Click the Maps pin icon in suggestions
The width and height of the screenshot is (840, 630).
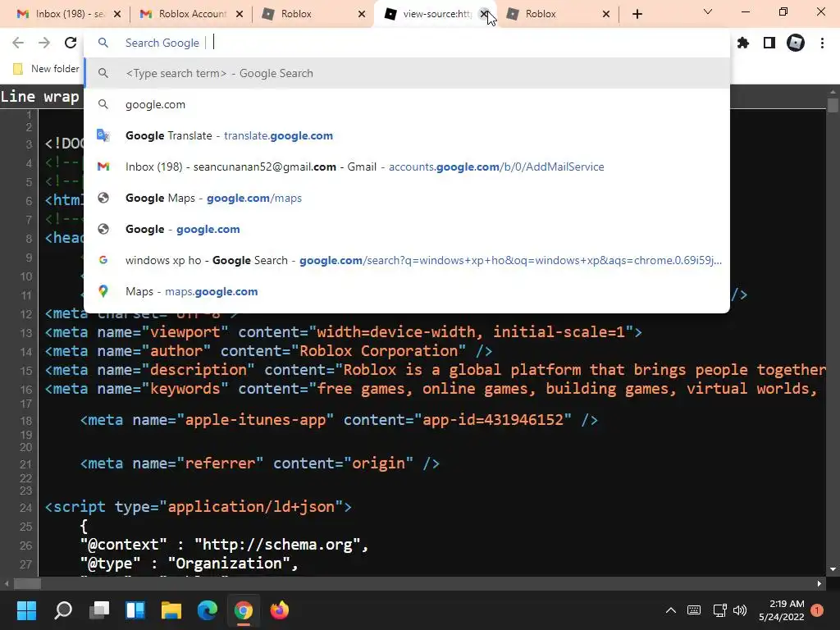click(103, 291)
